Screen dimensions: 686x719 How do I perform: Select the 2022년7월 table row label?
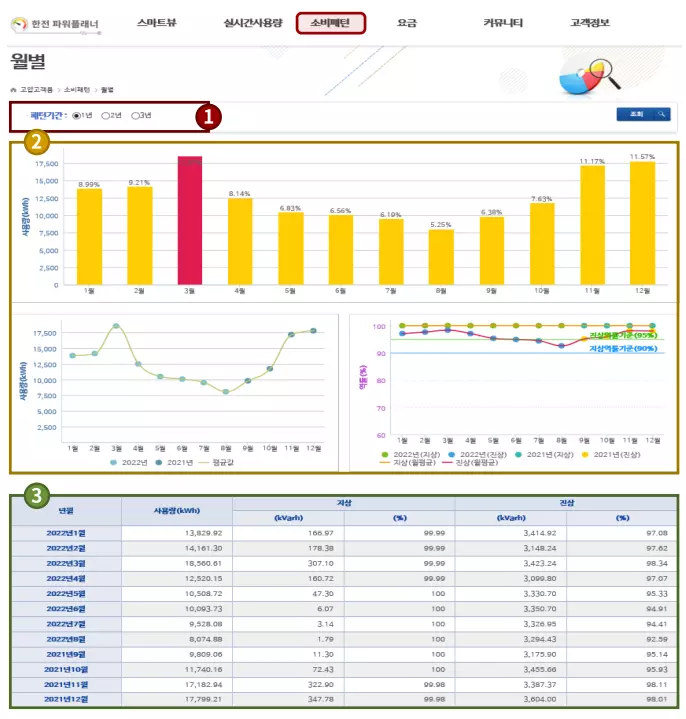[66, 624]
